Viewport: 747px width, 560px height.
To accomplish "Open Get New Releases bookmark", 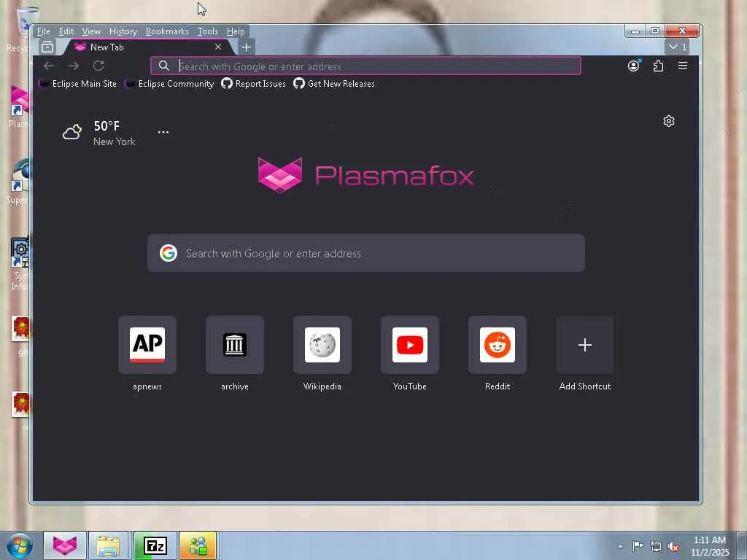I will click(334, 84).
